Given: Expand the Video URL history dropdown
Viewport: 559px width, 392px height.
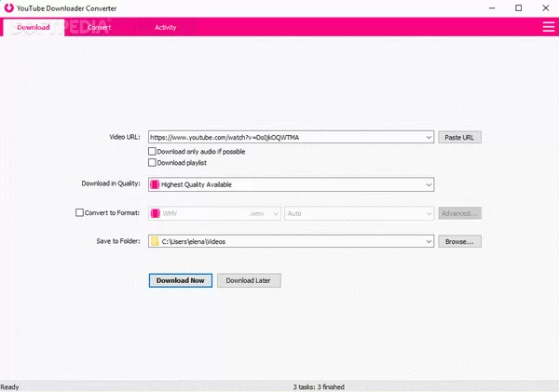Looking at the screenshot, I should (429, 137).
